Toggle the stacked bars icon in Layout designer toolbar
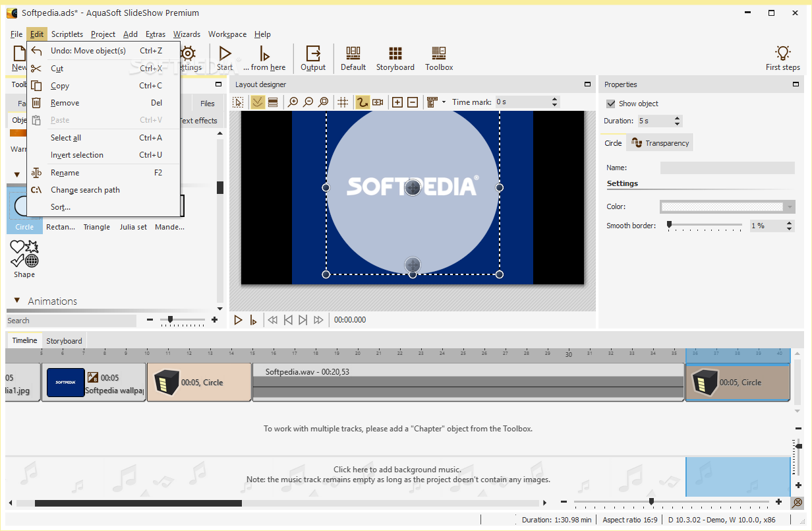Viewport: 812px width, 531px height. [x=272, y=102]
